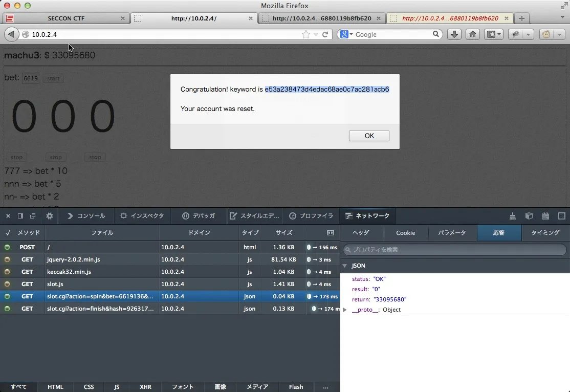Toggle the HTML request filter
This screenshot has height=392, width=570.
tap(55, 387)
